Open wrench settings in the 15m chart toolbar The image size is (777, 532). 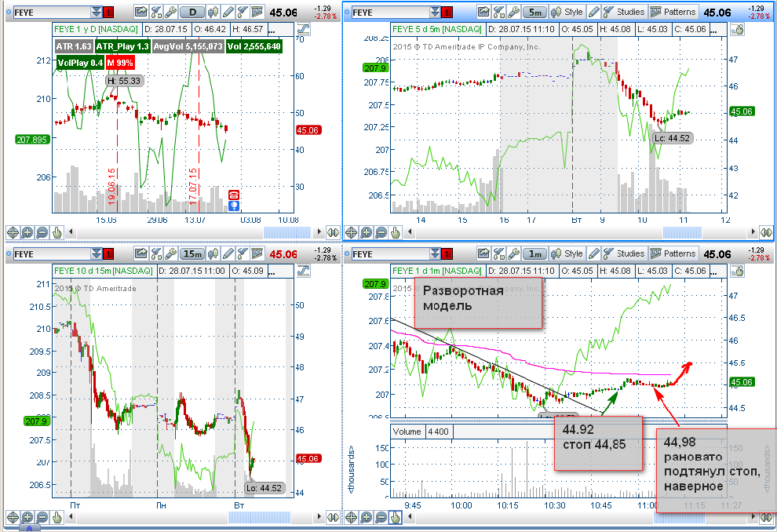click(x=170, y=253)
